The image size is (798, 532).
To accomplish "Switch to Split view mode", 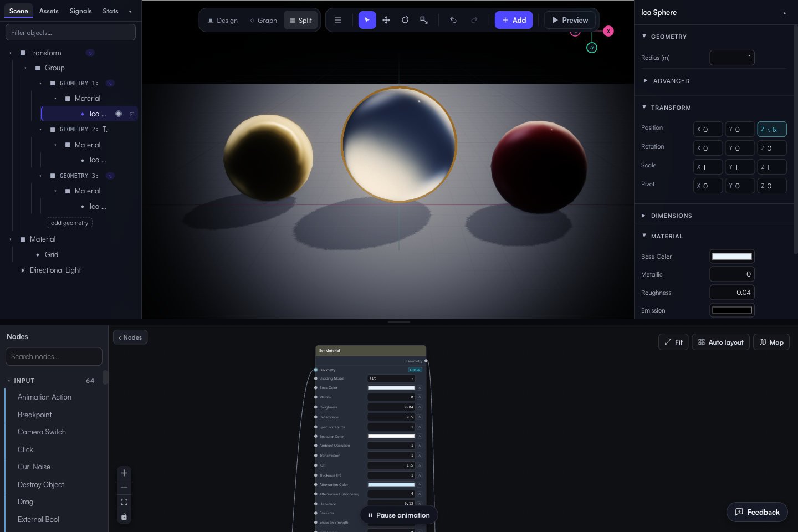I will 301,21.
